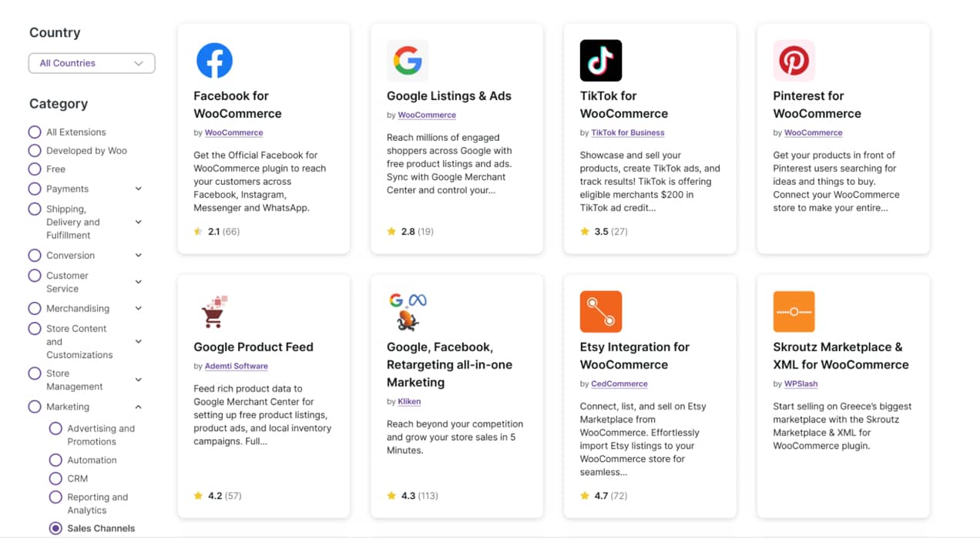The width and height of the screenshot is (980, 539).
Task: Click the Google Product Feed cart icon
Action: [214, 311]
